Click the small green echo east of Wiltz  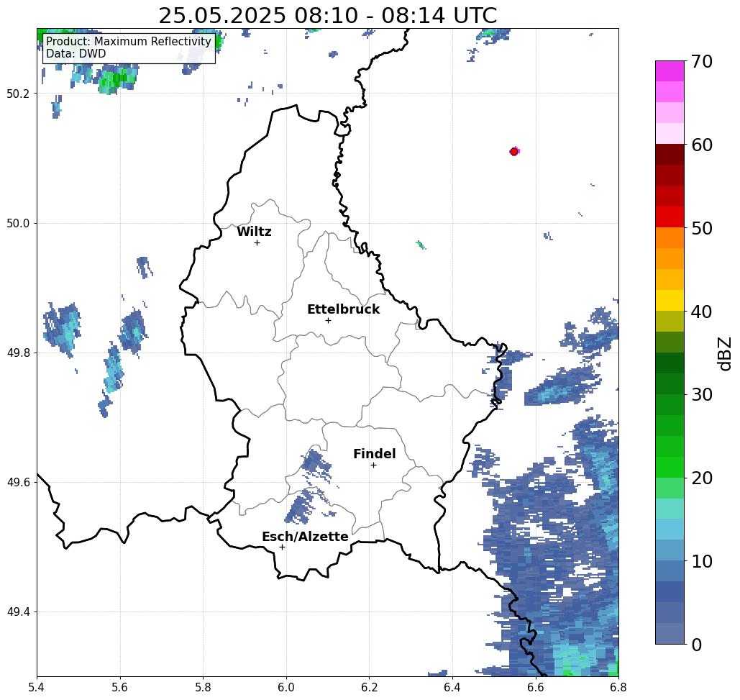click(421, 245)
